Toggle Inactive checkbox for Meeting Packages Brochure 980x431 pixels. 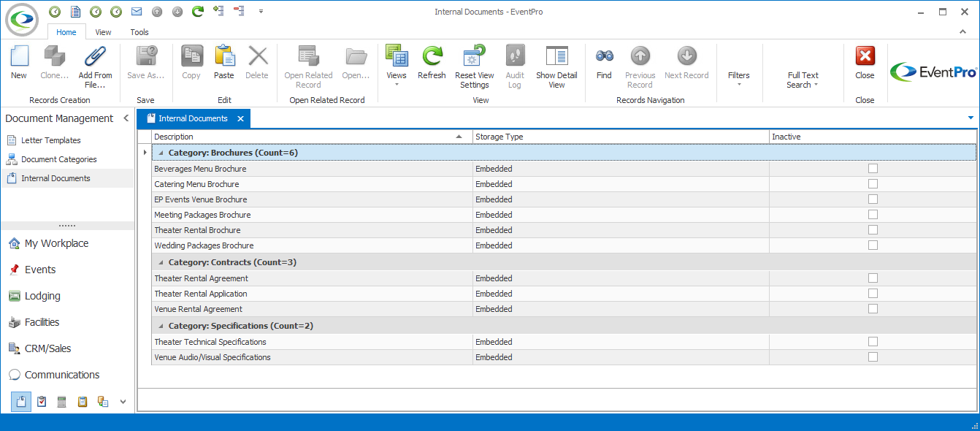(873, 215)
